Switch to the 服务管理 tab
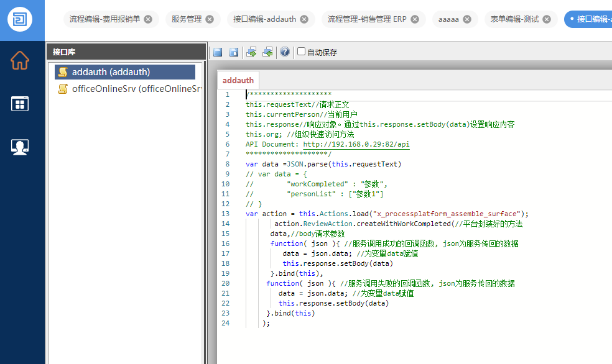 (x=187, y=19)
